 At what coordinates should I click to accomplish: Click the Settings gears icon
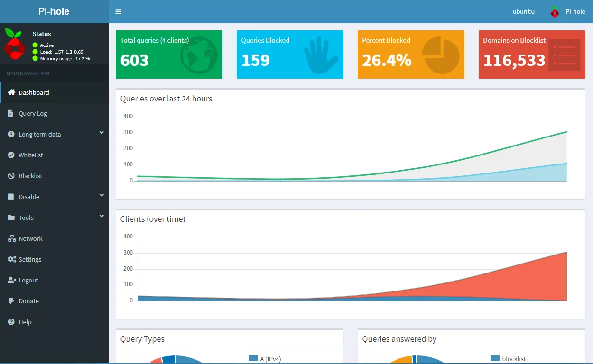point(11,259)
